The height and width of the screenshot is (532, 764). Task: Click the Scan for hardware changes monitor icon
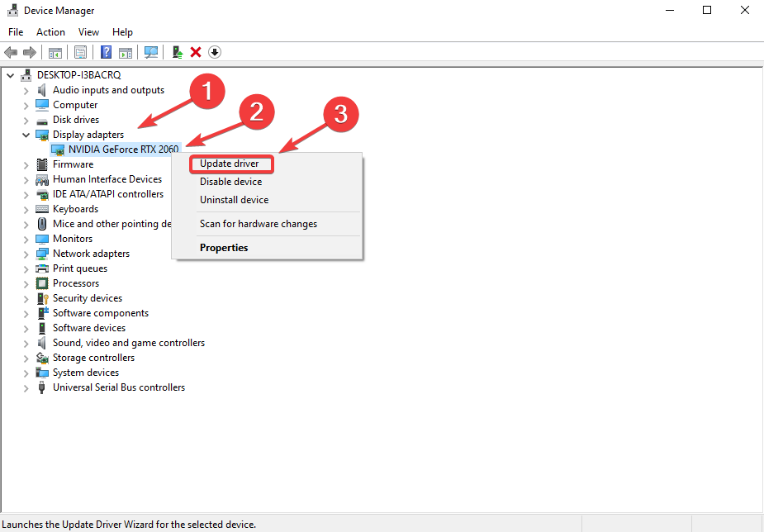coord(151,52)
